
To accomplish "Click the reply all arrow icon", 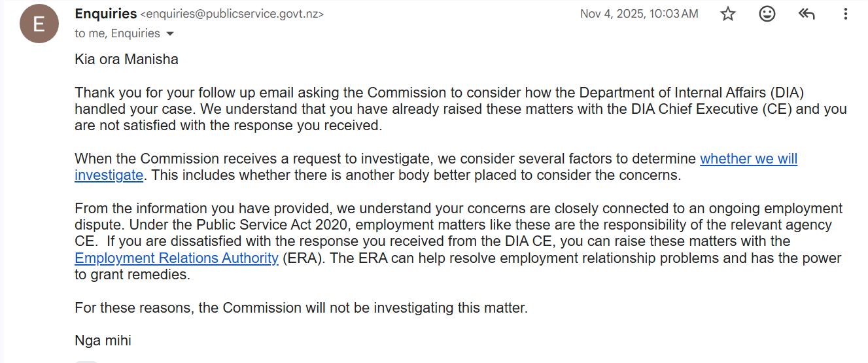I will [x=807, y=14].
